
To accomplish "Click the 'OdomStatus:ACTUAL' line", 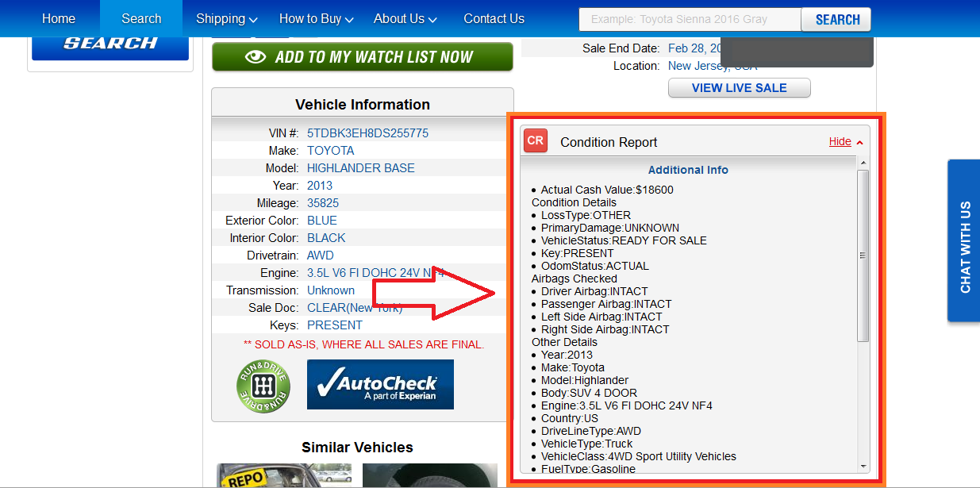I will pyautogui.click(x=595, y=266).
